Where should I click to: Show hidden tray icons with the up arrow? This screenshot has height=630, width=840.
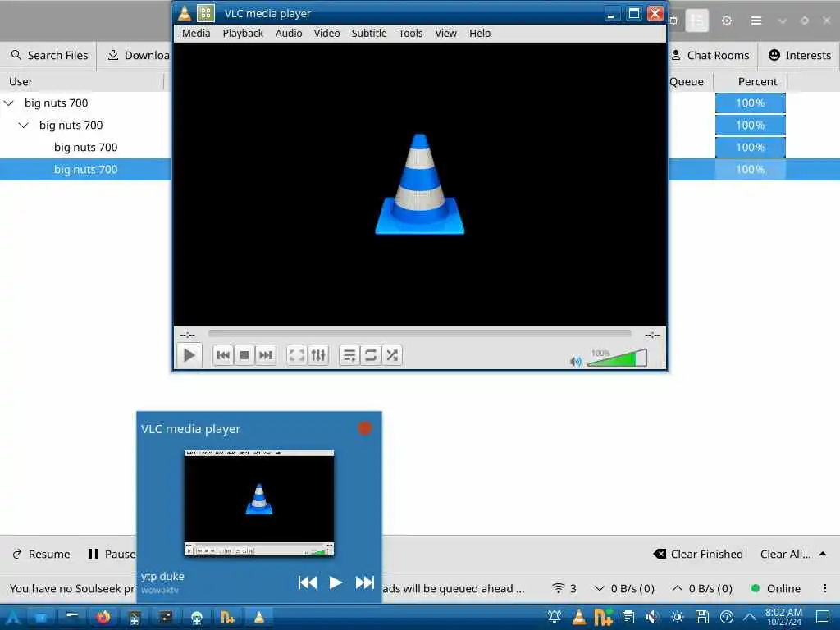pos(749,618)
